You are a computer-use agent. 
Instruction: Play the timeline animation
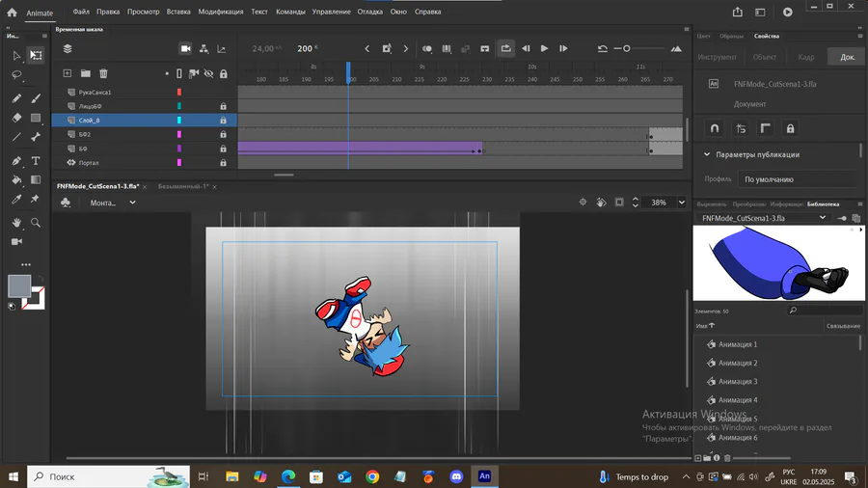(x=544, y=48)
